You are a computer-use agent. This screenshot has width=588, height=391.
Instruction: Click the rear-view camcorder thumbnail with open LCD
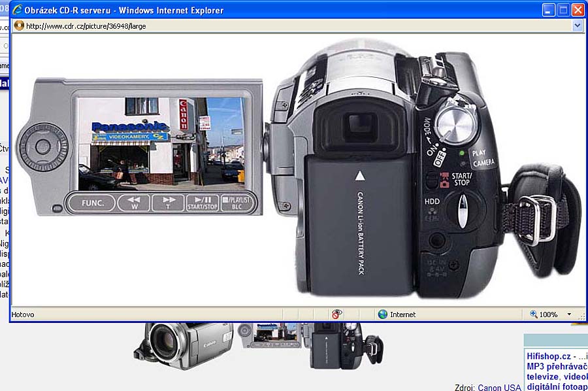tap(310, 343)
